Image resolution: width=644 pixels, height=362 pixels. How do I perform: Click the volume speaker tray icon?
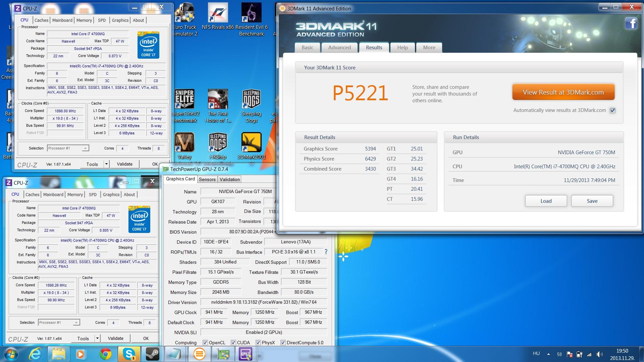(600, 354)
